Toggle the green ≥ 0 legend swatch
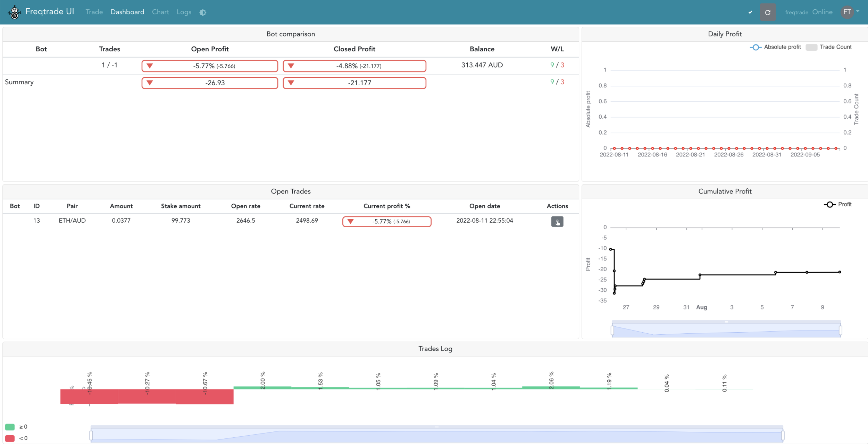868x444 pixels. pos(10,427)
